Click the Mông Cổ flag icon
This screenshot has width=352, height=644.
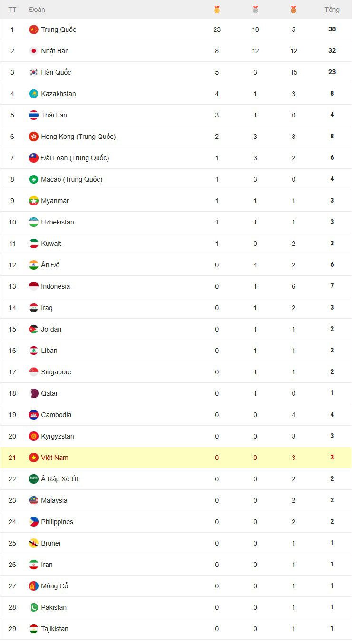(x=34, y=586)
